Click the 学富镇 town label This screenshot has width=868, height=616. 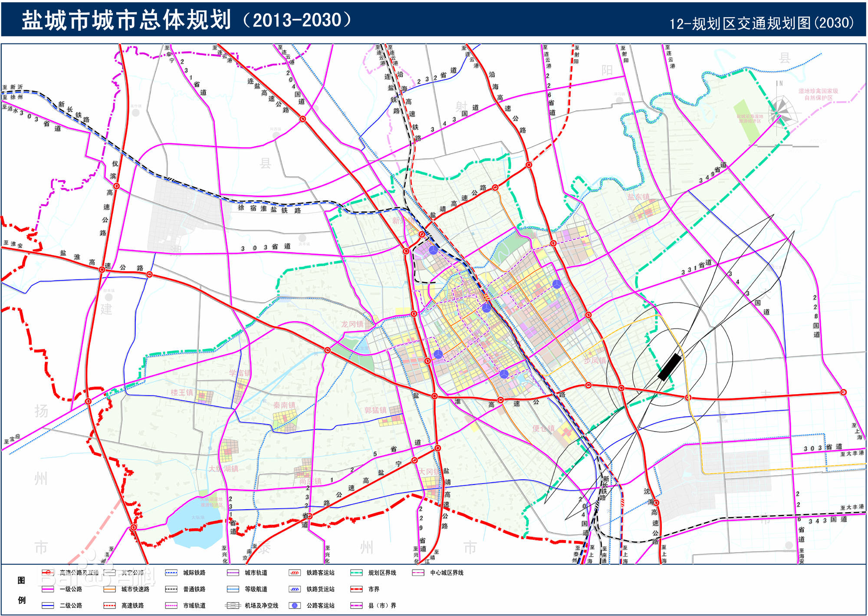pos(240,373)
